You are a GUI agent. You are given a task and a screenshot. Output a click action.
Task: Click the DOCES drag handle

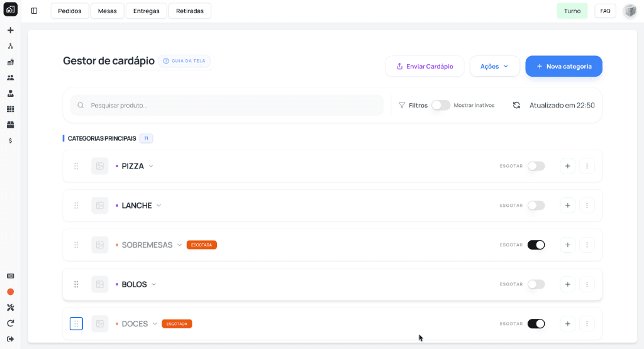(x=76, y=324)
